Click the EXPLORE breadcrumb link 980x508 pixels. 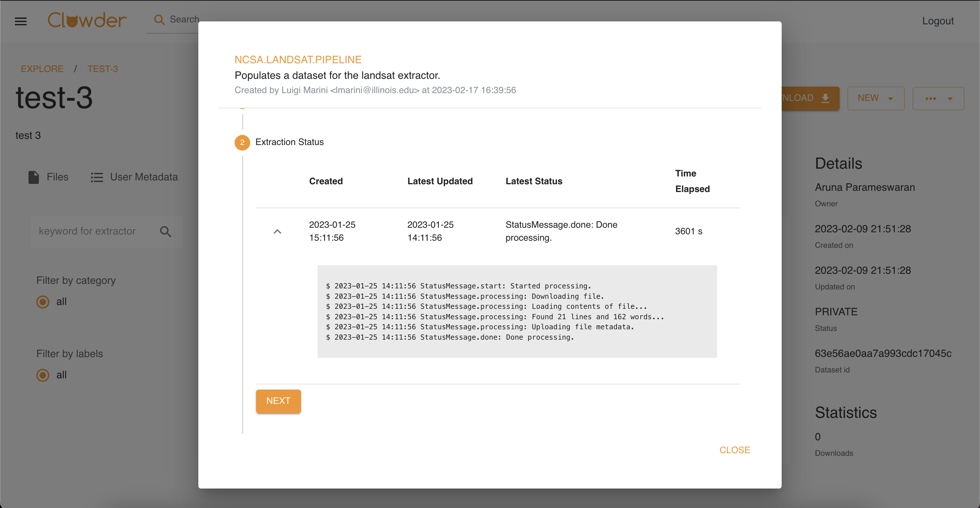(42, 69)
